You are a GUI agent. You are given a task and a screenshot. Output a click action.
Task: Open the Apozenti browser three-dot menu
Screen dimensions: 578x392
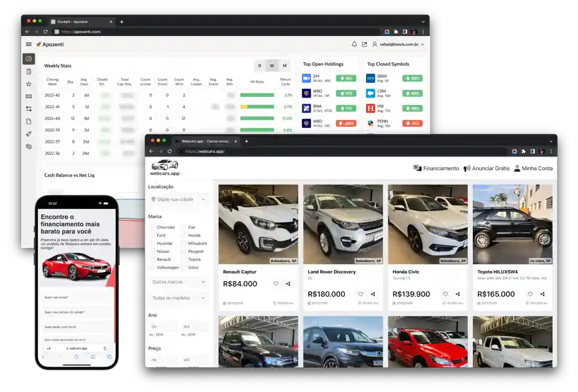423,32
